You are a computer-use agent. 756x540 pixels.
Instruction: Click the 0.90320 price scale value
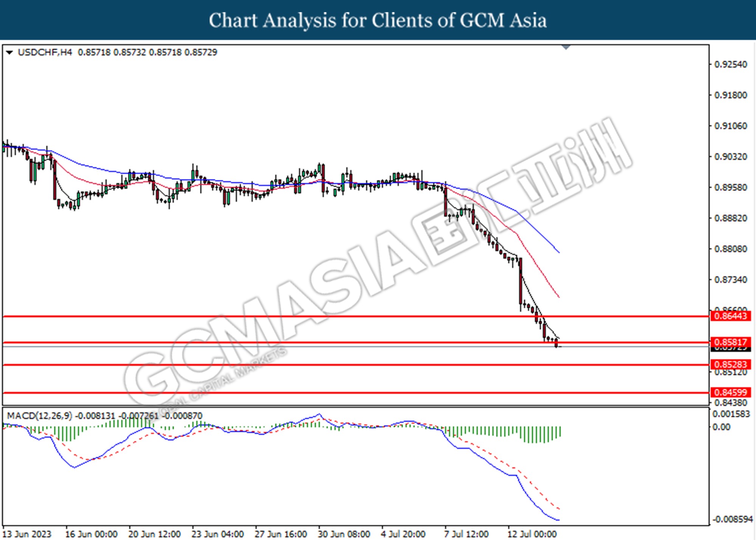(731, 156)
